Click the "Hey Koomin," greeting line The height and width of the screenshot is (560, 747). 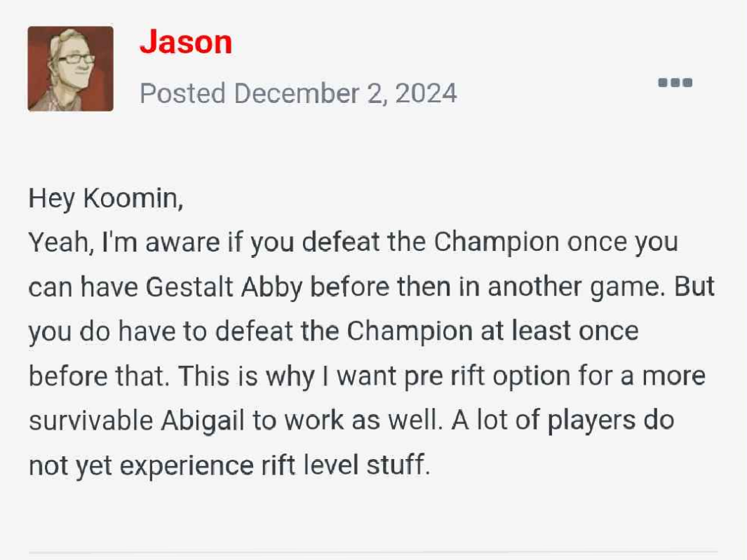click(x=106, y=198)
